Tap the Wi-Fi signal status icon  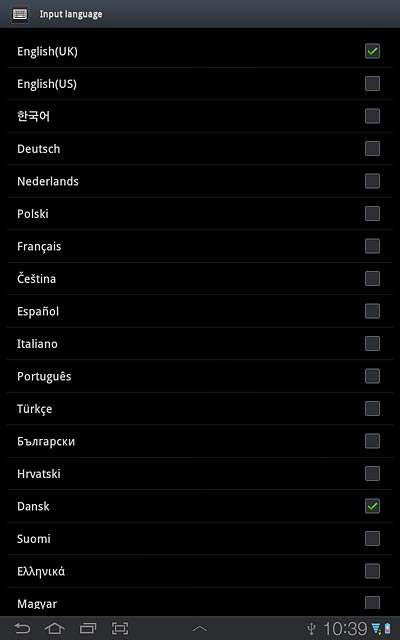coord(376,629)
